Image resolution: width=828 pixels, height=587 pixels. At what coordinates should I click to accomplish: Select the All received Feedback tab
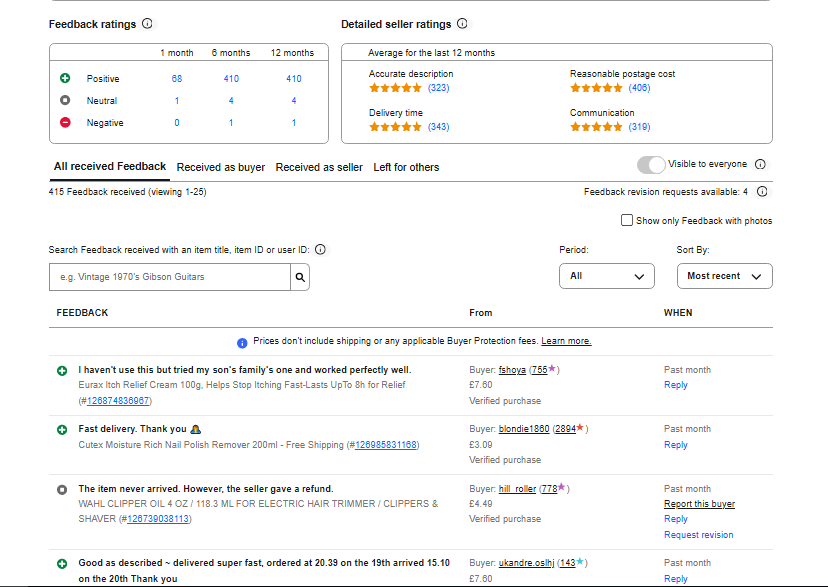point(110,167)
